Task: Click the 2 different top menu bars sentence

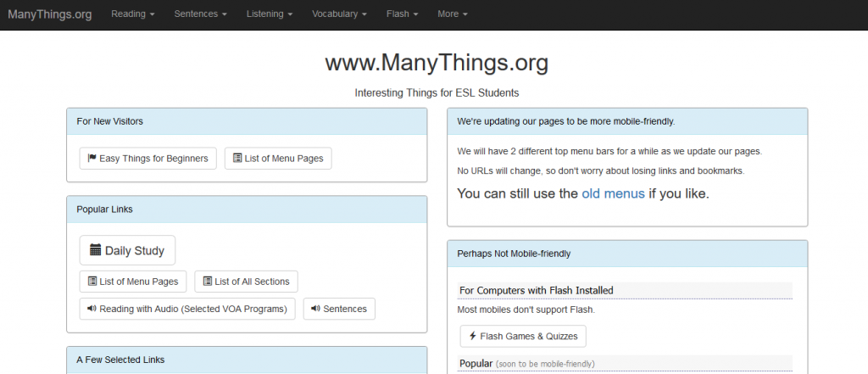Action: pyautogui.click(x=609, y=151)
